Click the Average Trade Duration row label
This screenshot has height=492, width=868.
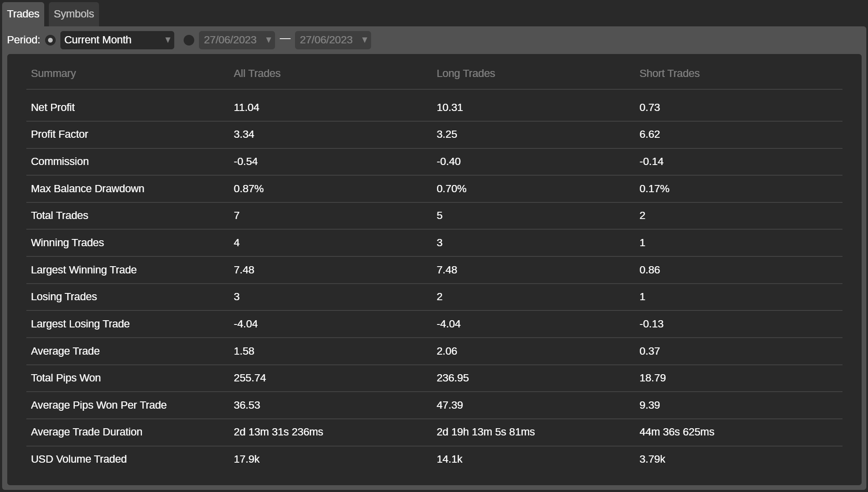(x=86, y=432)
